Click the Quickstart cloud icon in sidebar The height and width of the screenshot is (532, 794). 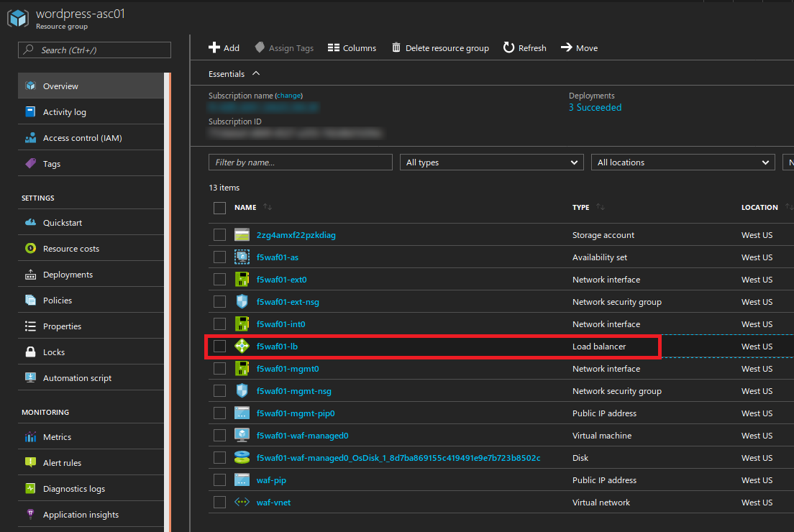[30, 222]
